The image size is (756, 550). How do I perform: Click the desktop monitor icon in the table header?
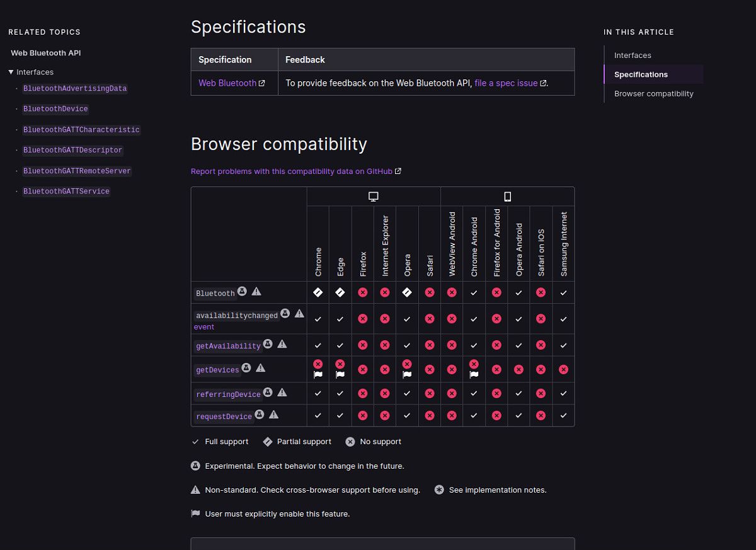pyautogui.click(x=374, y=197)
